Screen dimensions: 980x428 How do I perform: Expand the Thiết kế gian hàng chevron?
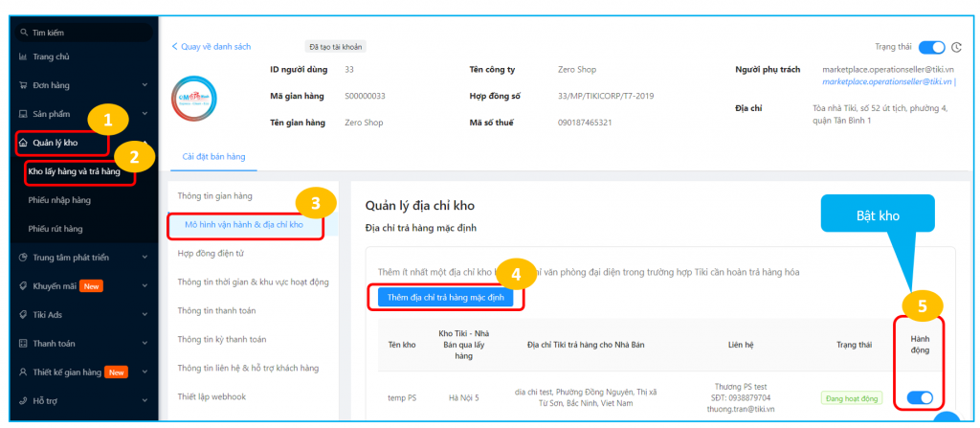[x=145, y=372]
